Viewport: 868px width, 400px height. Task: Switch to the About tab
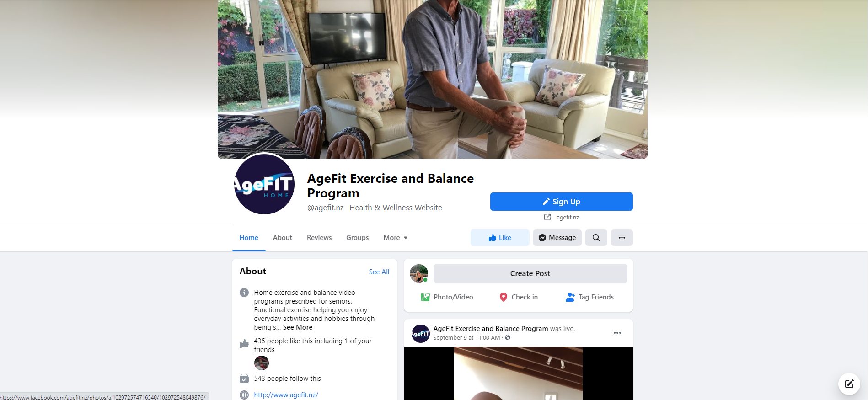[x=282, y=238]
